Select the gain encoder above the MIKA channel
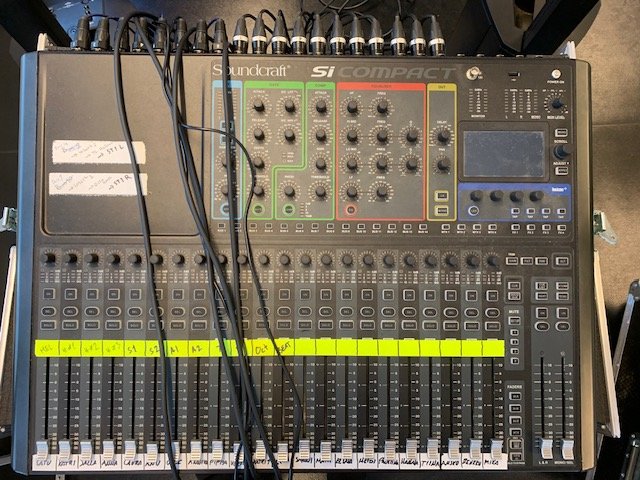 pyautogui.click(x=492, y=260)
